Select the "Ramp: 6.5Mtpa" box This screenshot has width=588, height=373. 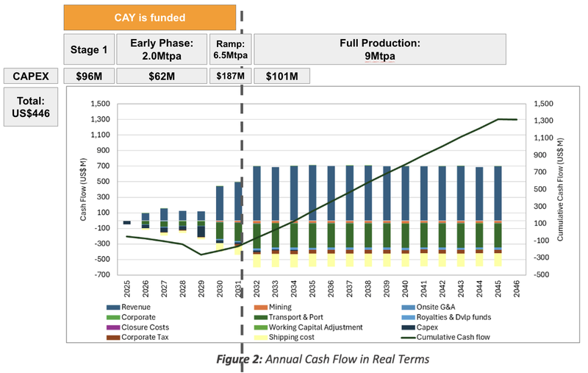pyautogui.click(x=231, y=49)
